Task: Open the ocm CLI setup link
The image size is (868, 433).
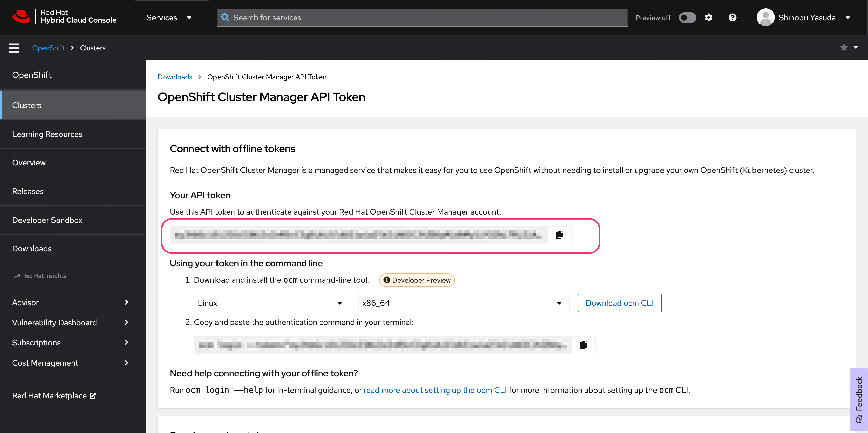Action: pyautogui.click(x=435, y=390)
